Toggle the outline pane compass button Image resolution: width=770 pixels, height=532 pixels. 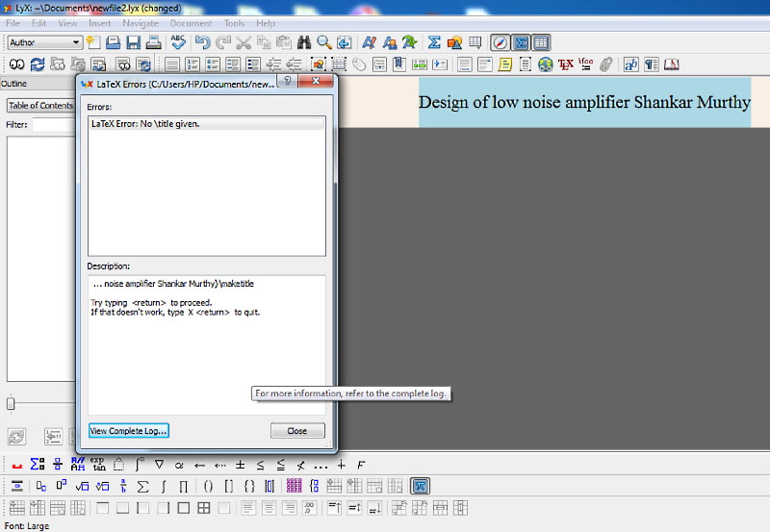click(x=500, y=42)
